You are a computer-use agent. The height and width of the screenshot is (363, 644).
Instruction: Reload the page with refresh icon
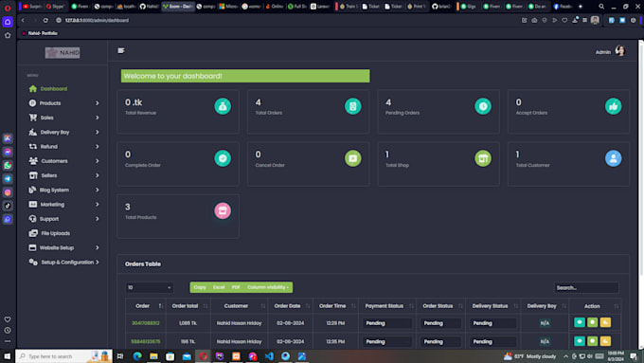[x=45, y=20]
